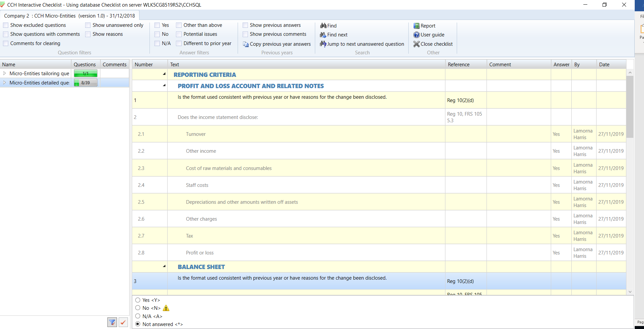This screenshot has width=644, height=329.
Task: Expand Micro-Entities tailoring questions tree item
Action: coord(5,73)
